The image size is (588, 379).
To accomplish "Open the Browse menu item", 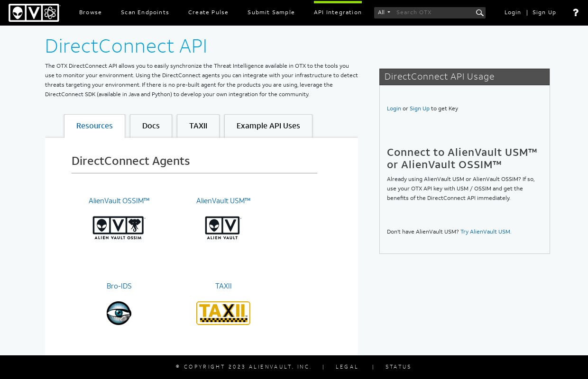I will click(x=91, y=13).
